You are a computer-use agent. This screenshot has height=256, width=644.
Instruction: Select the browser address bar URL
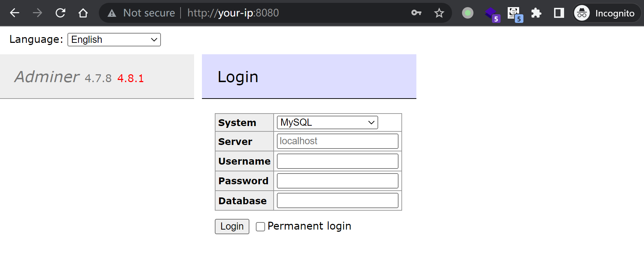233,13
